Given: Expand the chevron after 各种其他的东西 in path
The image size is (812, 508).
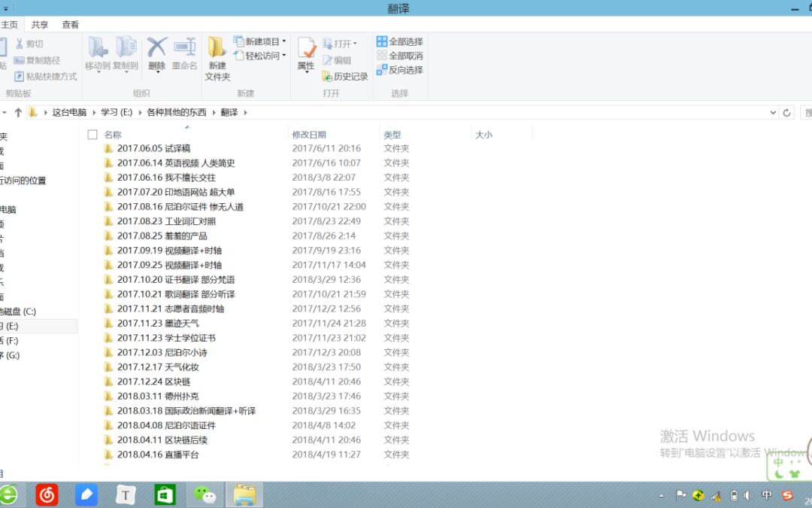Looking at the screenshot, I should click(214, 112).
